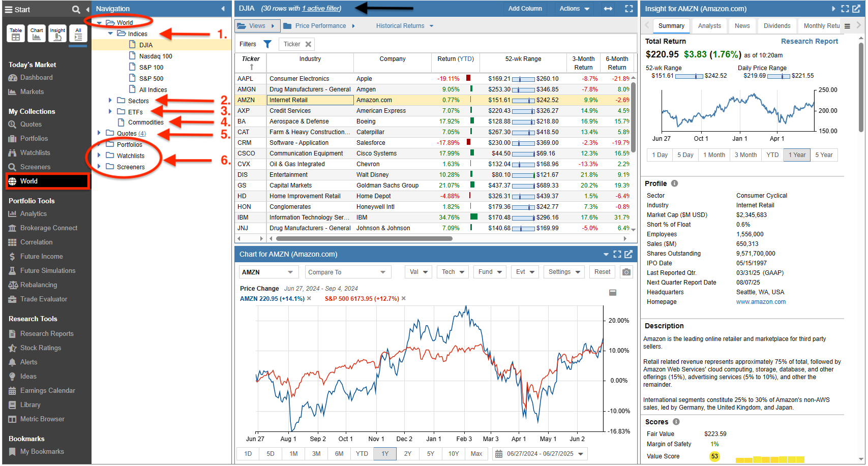Switch to the Analysts tab
Screen dimensions: 868x466
709,26
